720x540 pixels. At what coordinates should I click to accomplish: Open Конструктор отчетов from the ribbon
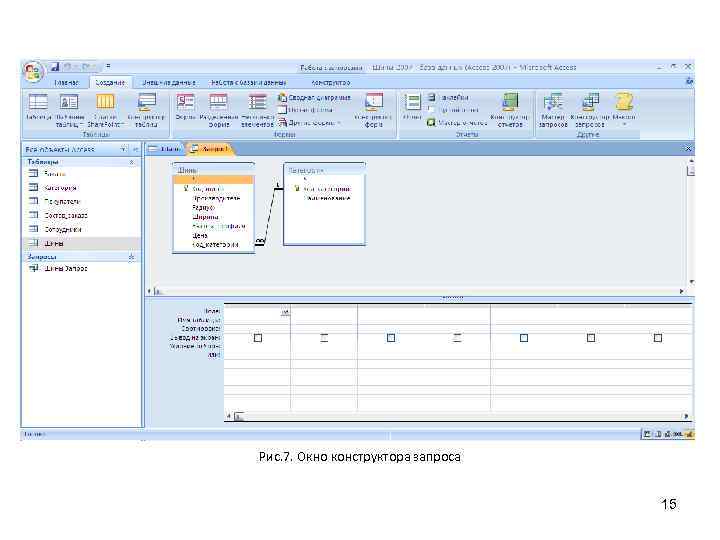[x=509, y=110]
